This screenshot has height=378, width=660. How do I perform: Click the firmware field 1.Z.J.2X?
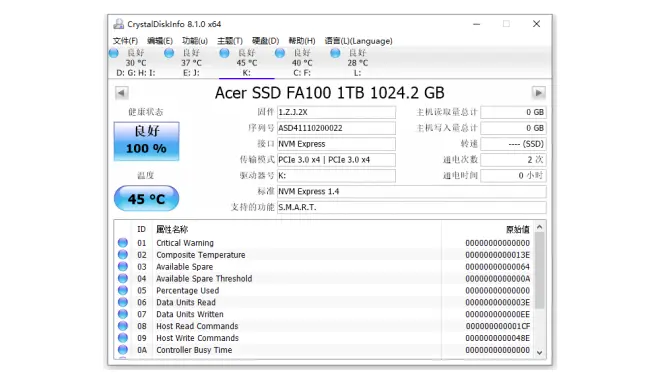pos(336,112)
